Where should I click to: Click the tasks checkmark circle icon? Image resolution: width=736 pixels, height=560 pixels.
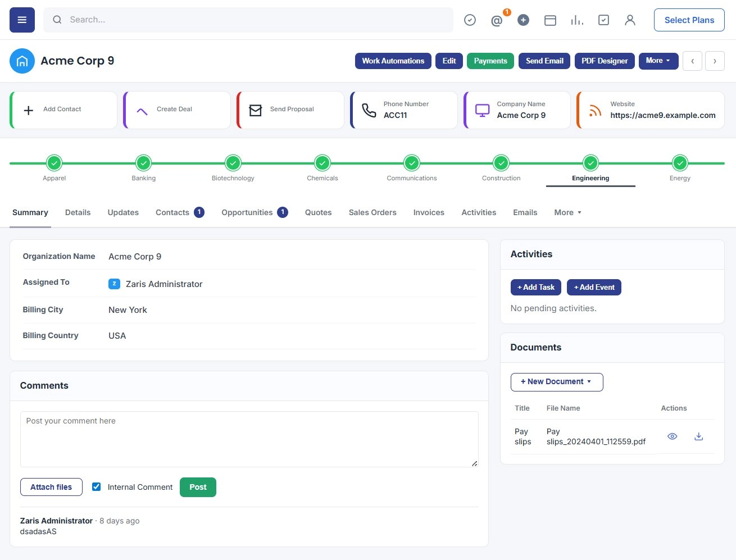click(x=470, y=20)
